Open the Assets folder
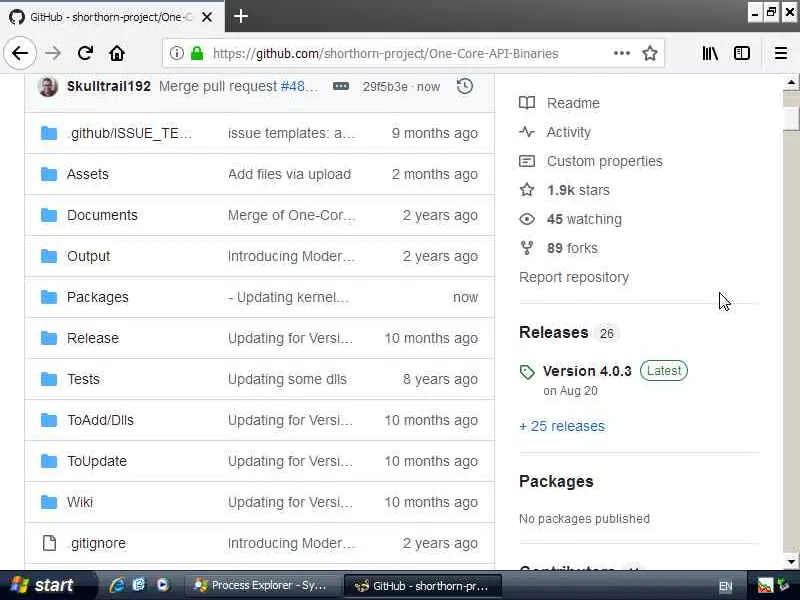 click(x=87, y=174)
